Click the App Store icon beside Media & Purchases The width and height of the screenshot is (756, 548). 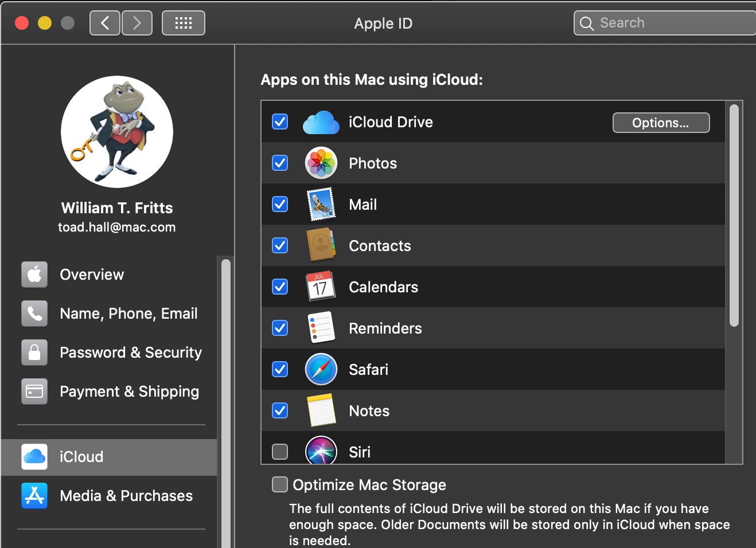tap(34, 496)
